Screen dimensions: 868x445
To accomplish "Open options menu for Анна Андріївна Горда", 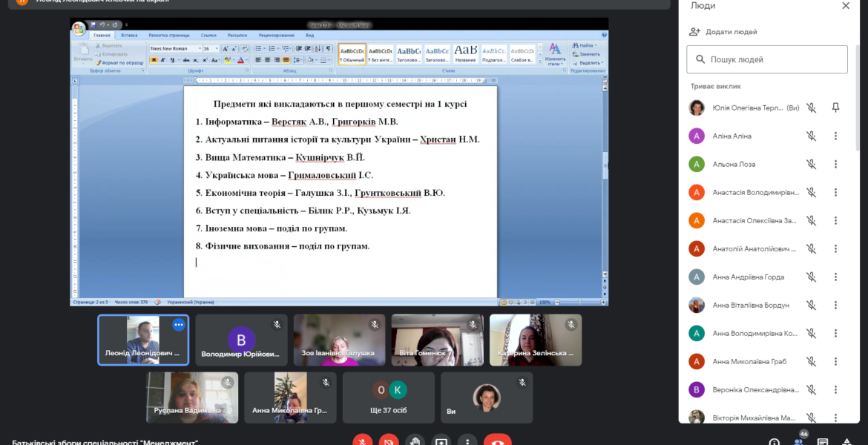I will click(x=835, y=277).
